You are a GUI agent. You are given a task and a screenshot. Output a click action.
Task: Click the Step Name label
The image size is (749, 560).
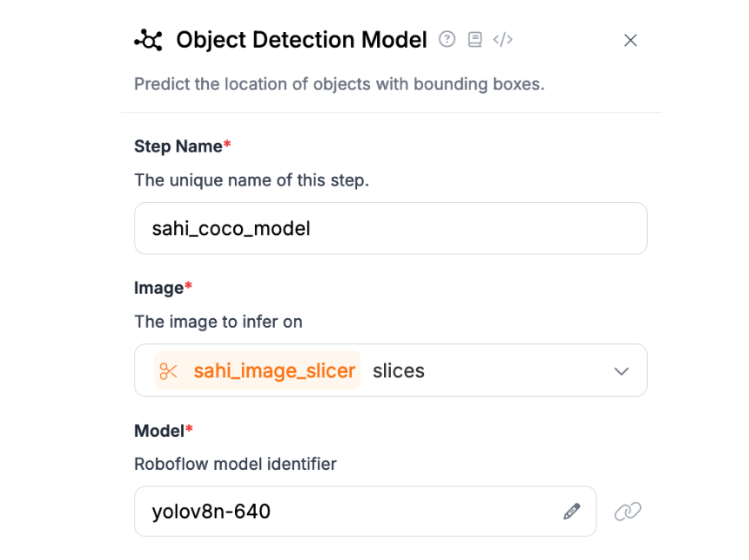coord(179,146)
